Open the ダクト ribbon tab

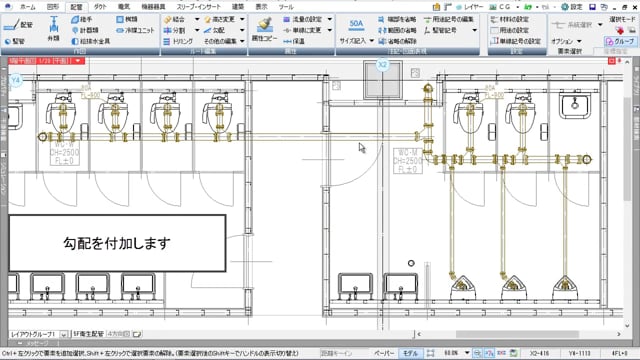[x=100, y=7]
